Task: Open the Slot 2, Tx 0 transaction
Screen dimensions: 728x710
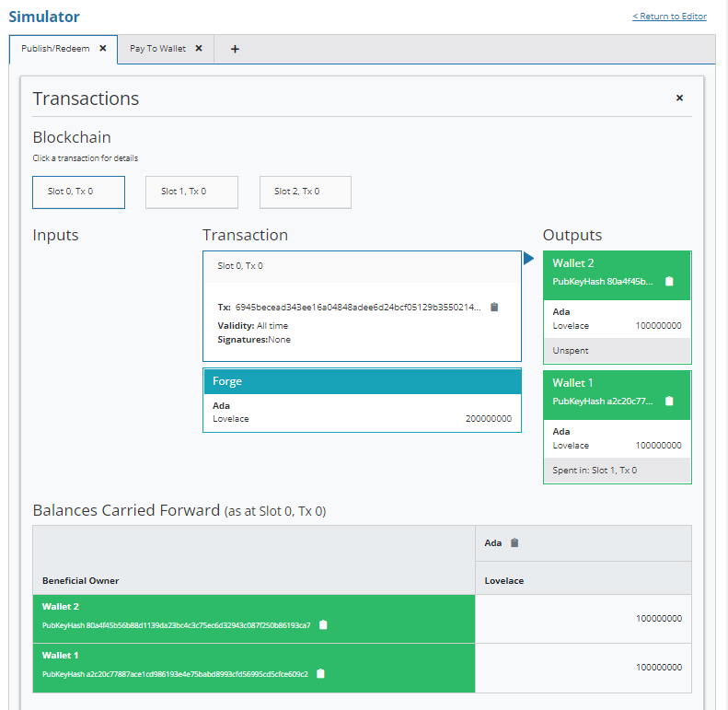Action: click(x=305, y=192)
